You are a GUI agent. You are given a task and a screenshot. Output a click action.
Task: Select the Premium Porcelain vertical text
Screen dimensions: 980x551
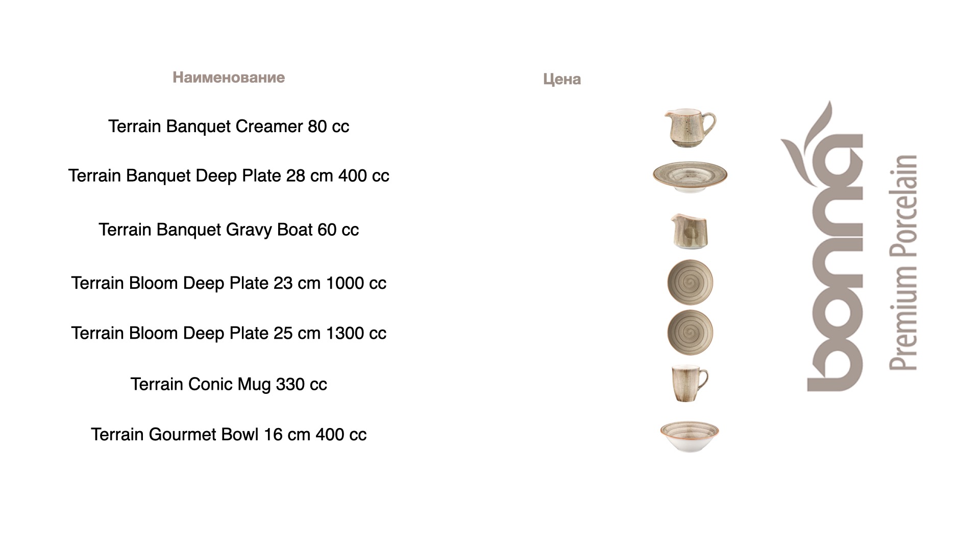903,262
